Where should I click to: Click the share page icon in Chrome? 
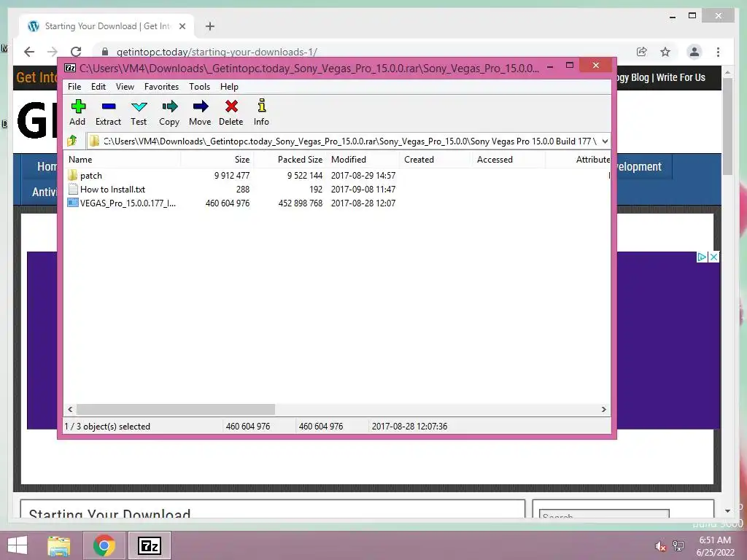[642, 52]
